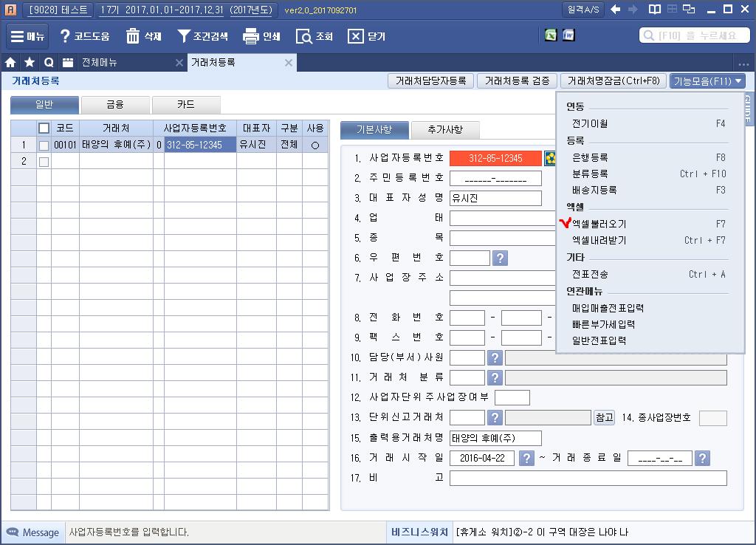Toggle the header select-all checkbox
Screen dimensions: 756x545
point(44,128)
